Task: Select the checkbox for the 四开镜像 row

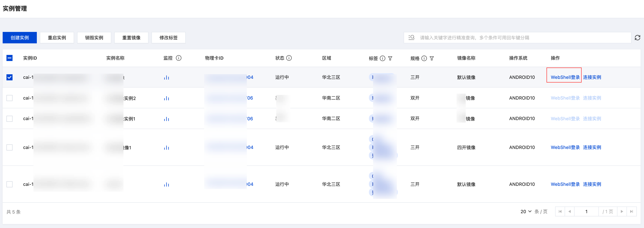Action: pyautogui.click(x=9, y=147)
